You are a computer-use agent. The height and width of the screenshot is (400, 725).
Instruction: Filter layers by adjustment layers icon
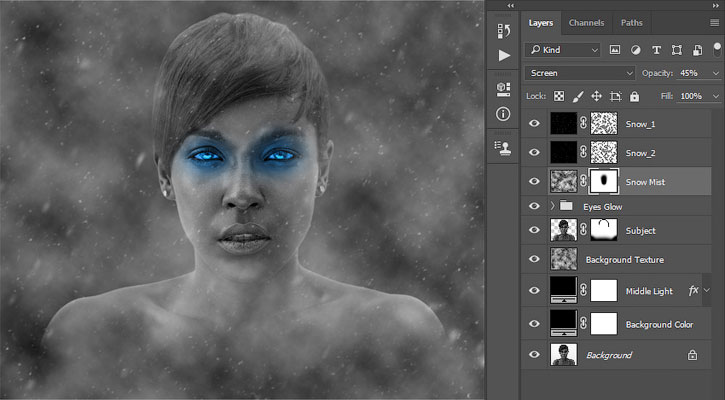click(636, 50)
